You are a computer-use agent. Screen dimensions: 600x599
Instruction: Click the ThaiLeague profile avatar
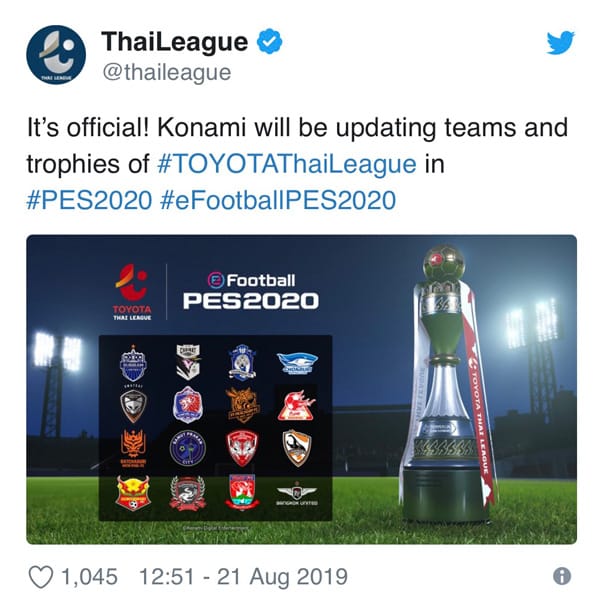click(56, 55)
